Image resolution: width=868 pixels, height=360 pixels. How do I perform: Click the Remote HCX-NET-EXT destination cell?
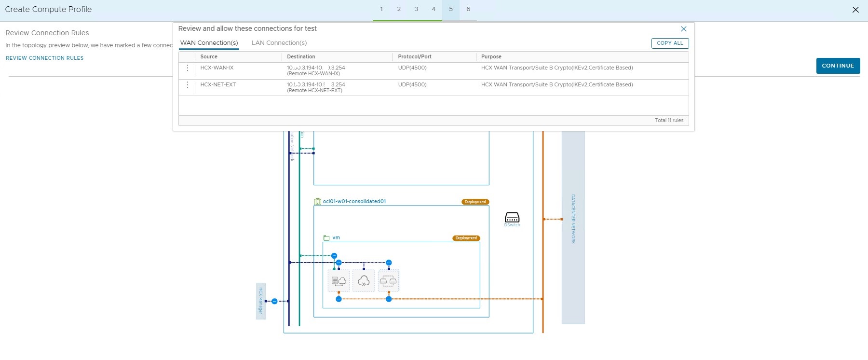pos(316,87)
